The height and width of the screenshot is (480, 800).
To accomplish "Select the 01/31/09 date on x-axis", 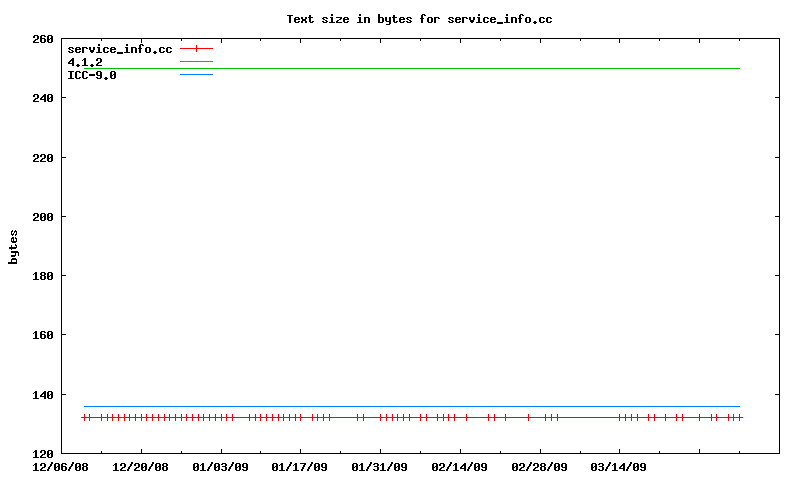I will (380, 466).
